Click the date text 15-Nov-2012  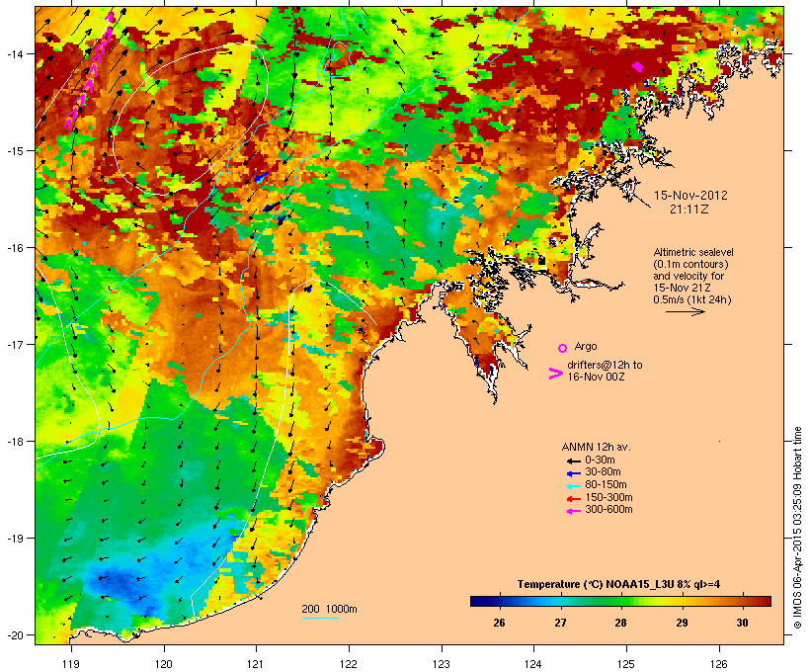[x=690, y=196]
